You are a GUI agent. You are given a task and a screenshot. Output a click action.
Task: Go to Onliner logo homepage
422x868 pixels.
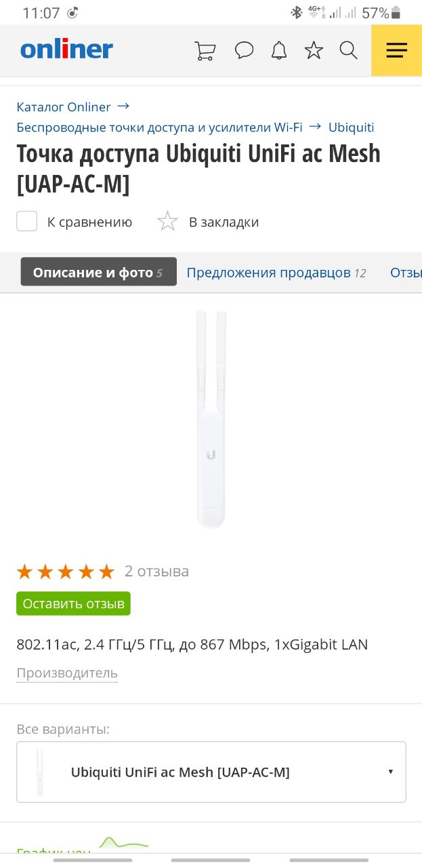pyautogui.click(x=66, y=50)
